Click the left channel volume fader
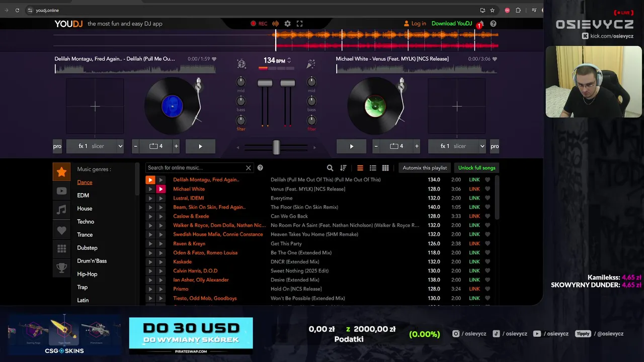This screenshot has width=644, height=362. point(265,83)
